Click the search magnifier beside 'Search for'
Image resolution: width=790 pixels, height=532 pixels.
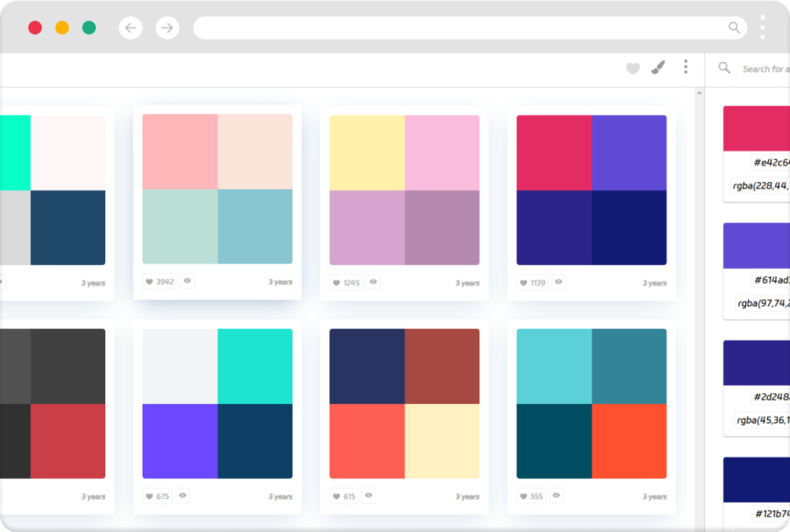tap(724, 68)
